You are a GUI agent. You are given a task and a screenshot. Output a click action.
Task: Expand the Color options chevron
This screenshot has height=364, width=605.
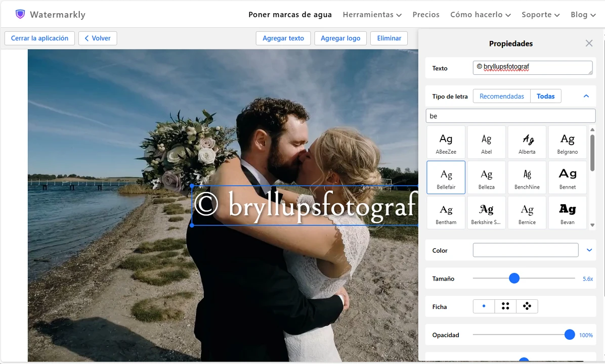click(x=589, y=250)
